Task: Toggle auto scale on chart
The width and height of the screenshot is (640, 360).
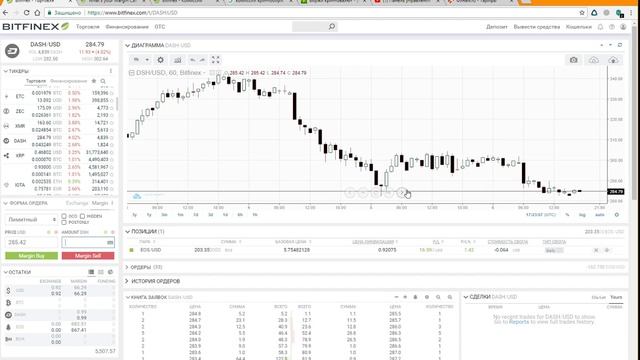Action: coord(600,215)
